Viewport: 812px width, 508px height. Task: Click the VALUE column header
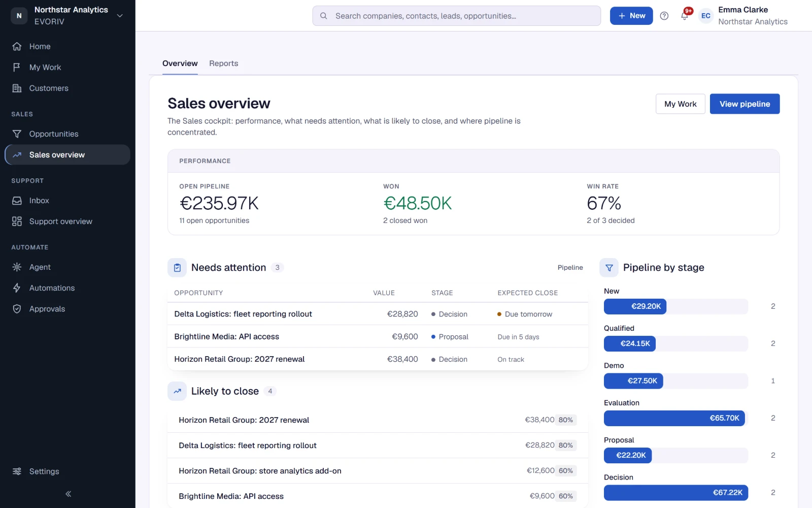[x=384, y=293]
